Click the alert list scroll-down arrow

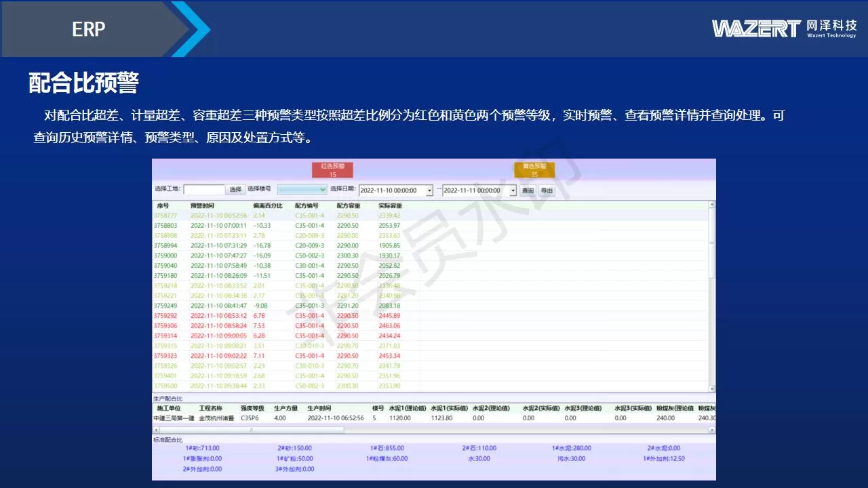click(711, 388)
